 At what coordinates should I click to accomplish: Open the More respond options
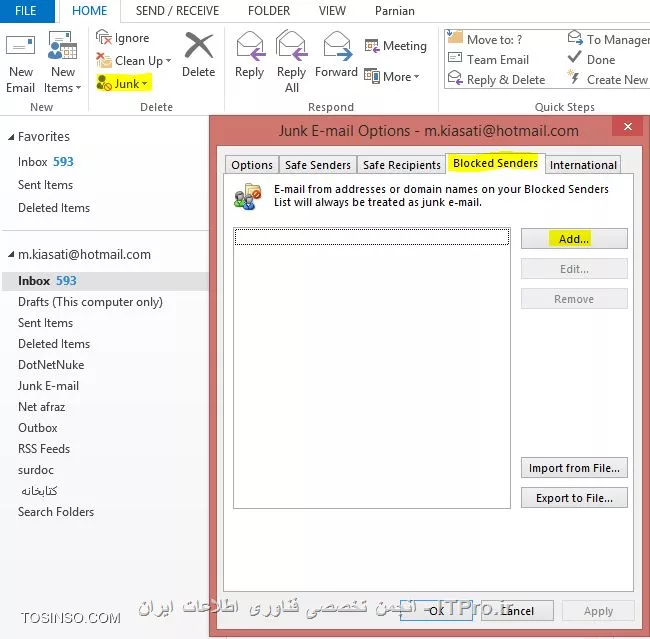point(392,77)
